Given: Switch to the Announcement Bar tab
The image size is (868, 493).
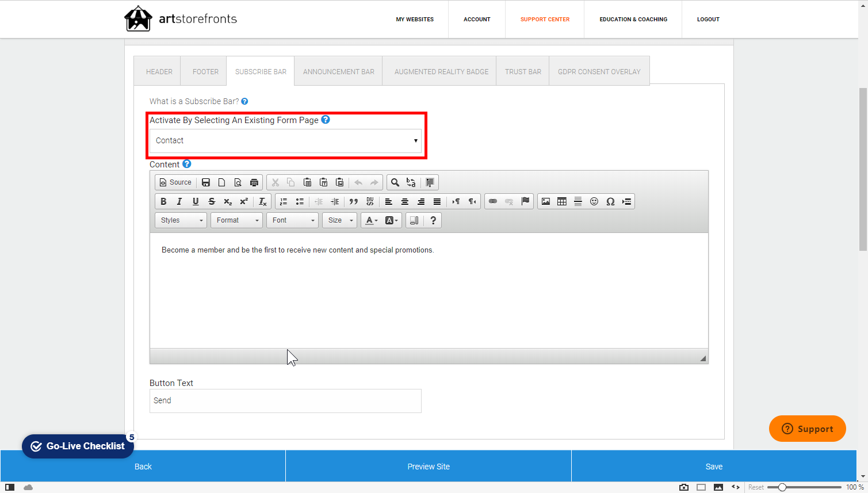Looking at the screenshot, I should pyautogui.click(x=338, y=72).
